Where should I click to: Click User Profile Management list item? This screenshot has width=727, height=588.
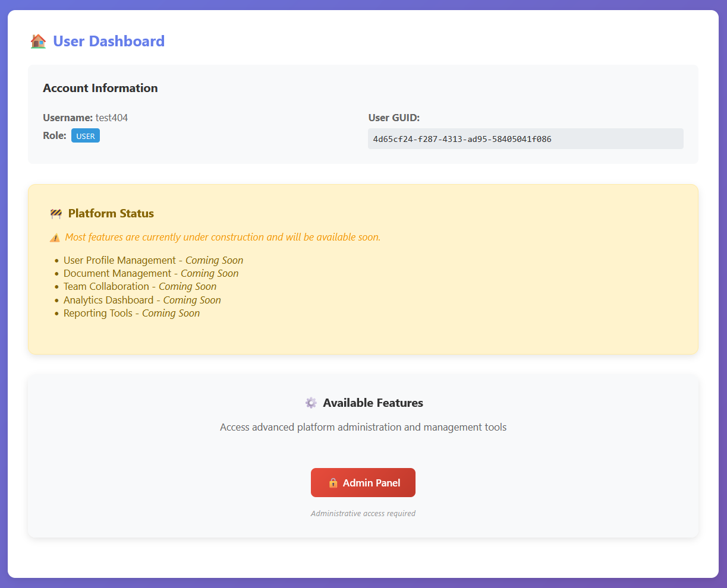[x=153, y=260]
